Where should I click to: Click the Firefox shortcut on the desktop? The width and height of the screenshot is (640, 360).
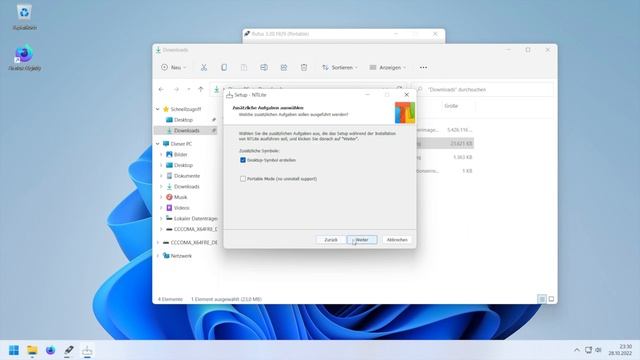[24, 57]
